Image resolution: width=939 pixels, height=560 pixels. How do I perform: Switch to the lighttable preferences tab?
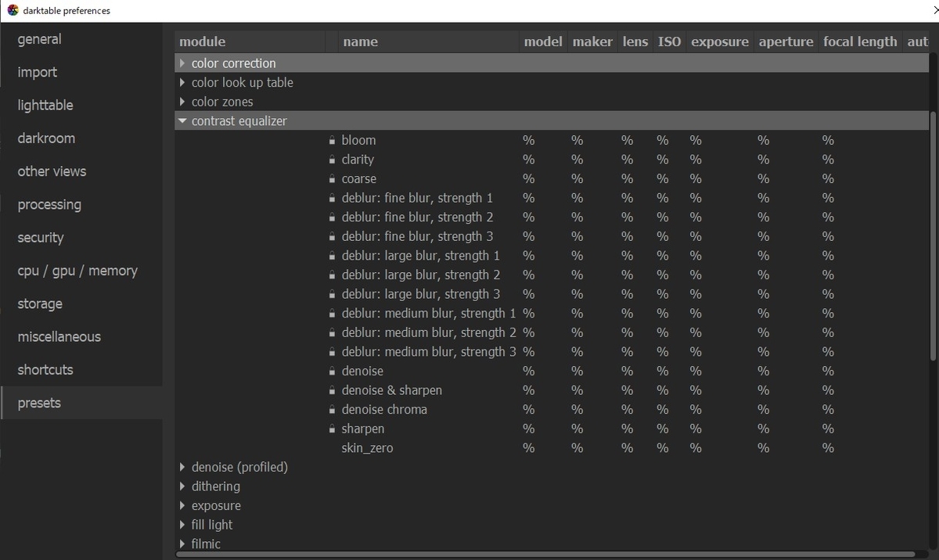[x=81, y=105]
